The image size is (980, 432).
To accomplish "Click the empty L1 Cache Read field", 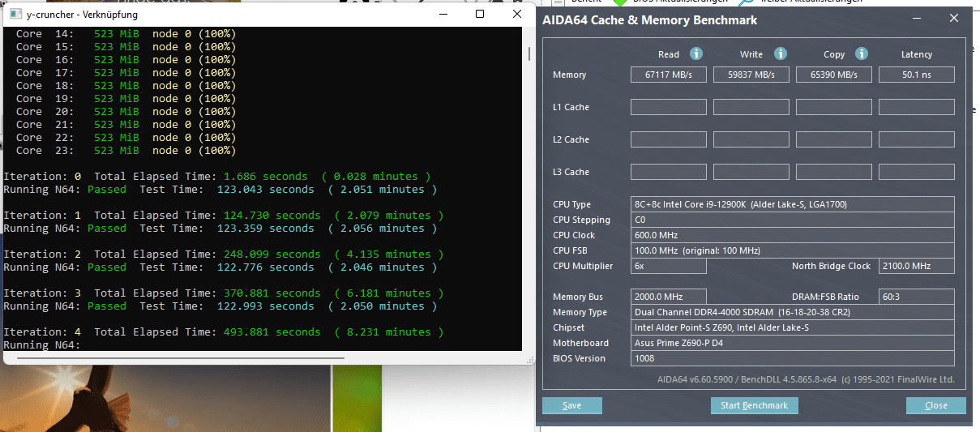I will [x=669, y=107].
